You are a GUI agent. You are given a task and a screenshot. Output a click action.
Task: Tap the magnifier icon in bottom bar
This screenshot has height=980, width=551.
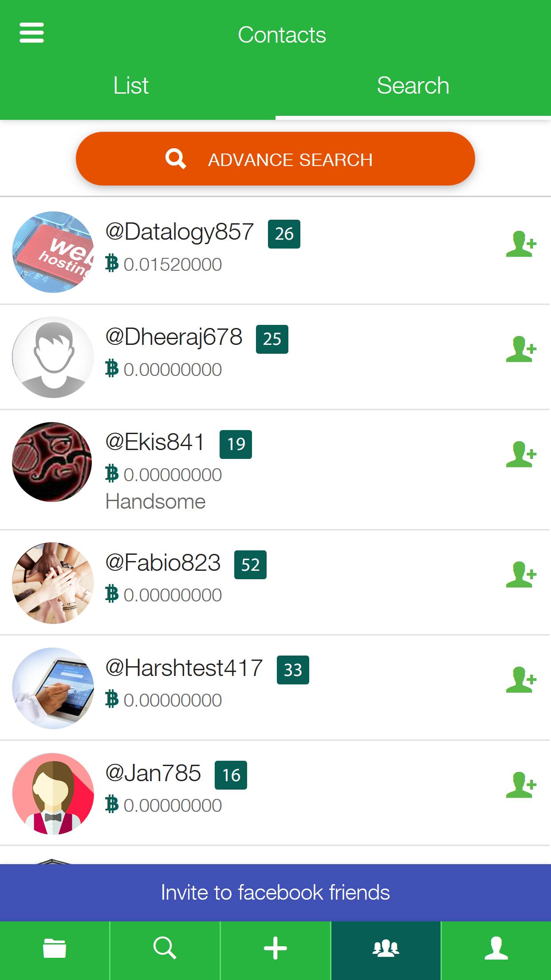[165, 949]
